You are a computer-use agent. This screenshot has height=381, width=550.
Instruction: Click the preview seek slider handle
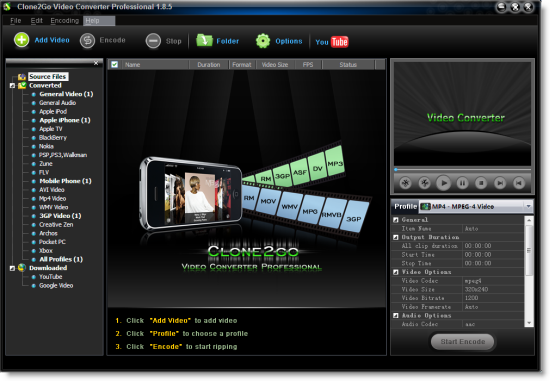pos(396,169)
